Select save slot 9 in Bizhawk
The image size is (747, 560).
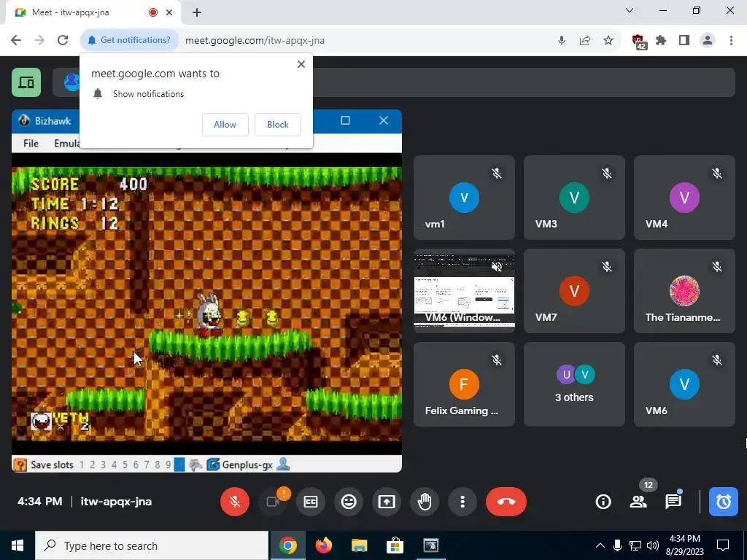(169, 464)
